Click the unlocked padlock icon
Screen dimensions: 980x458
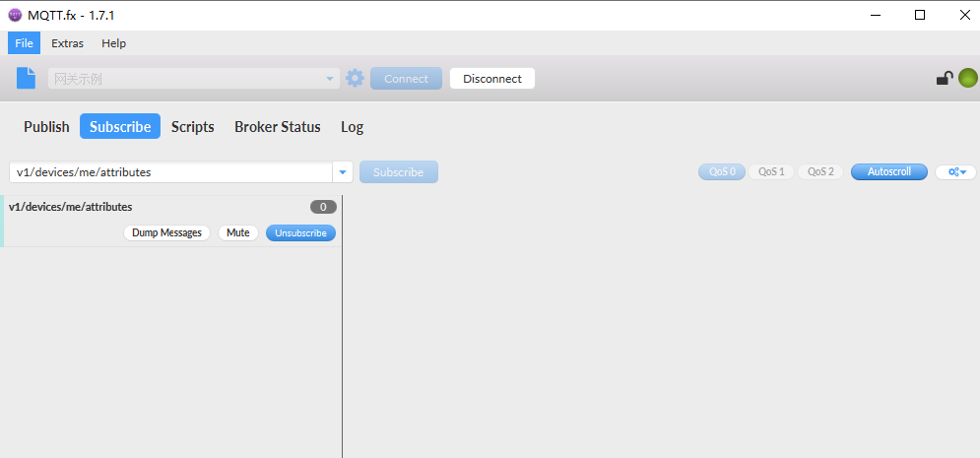[x=945, y=78]
